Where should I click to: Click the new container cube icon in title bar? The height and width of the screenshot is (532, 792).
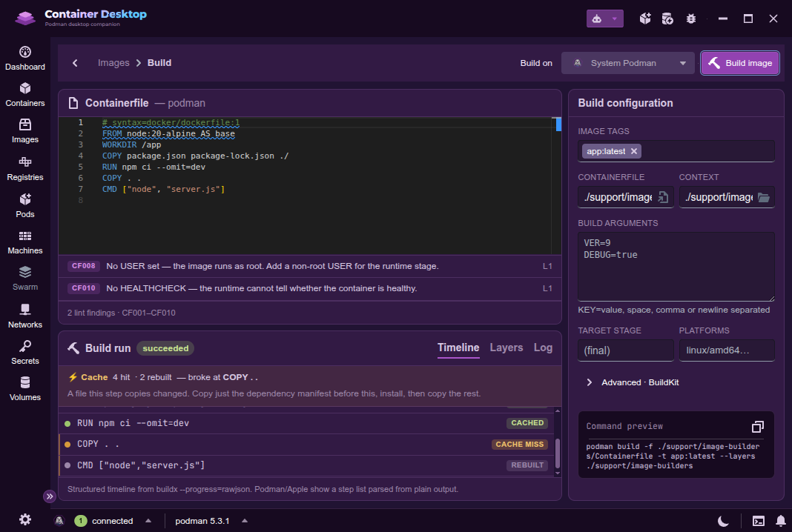tap(645, 19)
